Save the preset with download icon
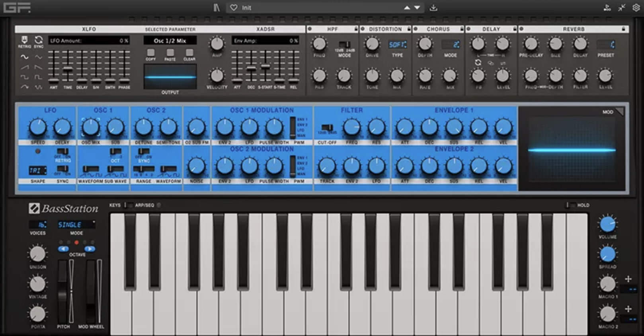Image resolution: width=644 pixels, height=336 pixels. pos(433,8)
